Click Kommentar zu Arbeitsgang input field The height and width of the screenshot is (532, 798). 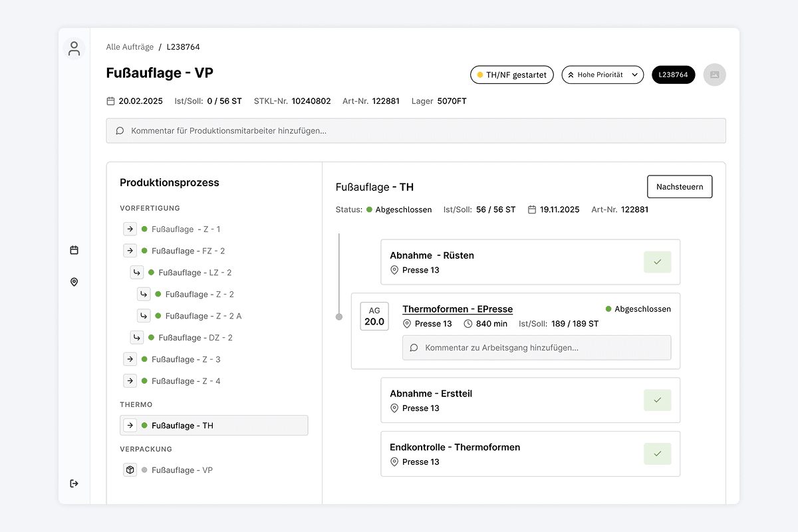click(x=537, y=348)
